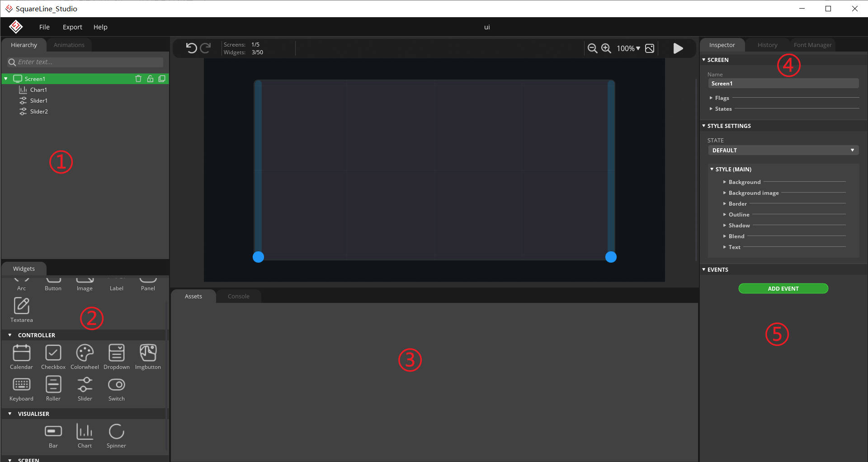Switch to the Animations tab

coord(69,45)
